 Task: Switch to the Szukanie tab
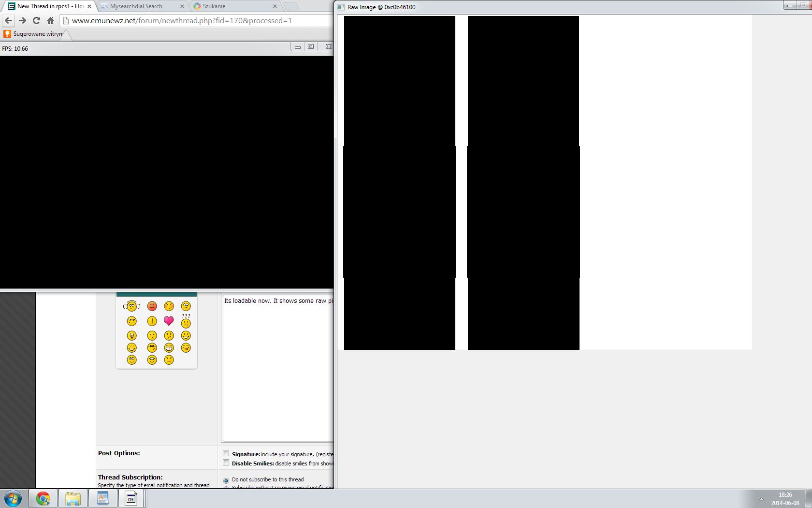(235, 6)
